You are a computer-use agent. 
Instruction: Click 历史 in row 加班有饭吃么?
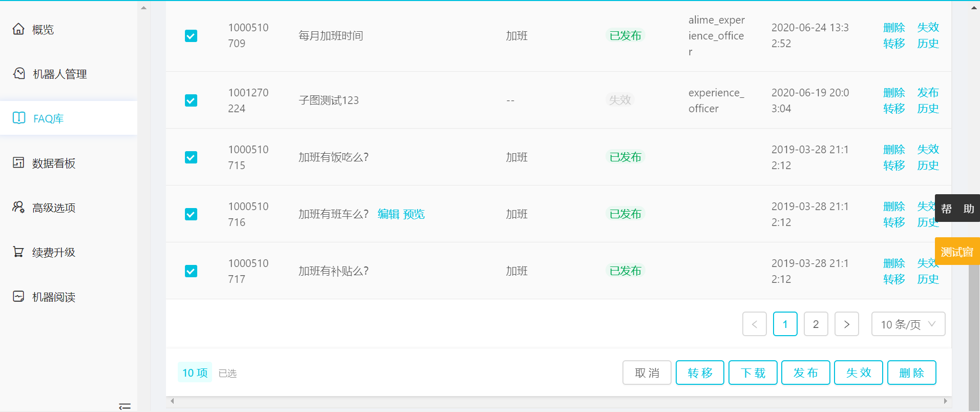[x=928, y=166]
